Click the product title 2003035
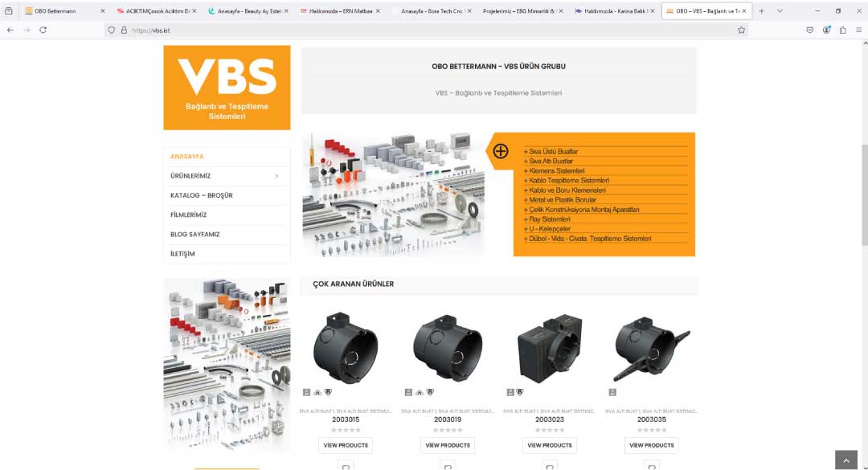The width and height of the screenshot is (868, 470). [652, 419]
